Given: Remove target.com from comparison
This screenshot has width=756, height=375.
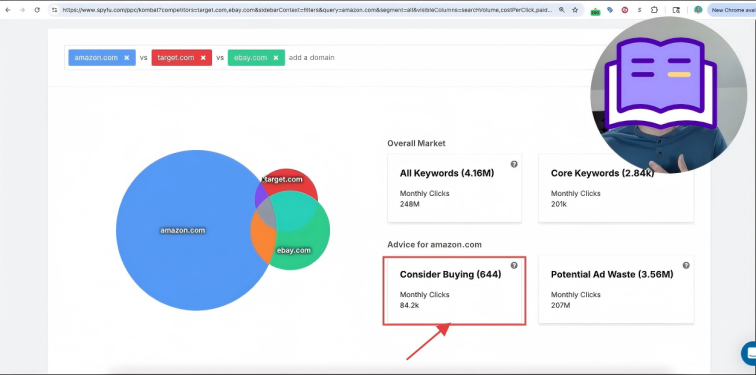Looking at the screenshot, I should (x=203, y=57).
